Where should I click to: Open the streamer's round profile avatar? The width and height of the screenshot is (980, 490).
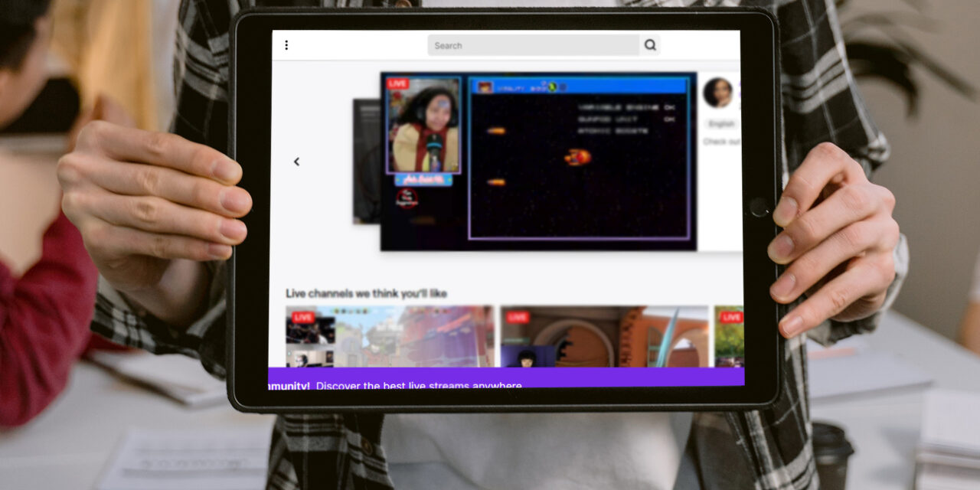(x=718, y=93)
